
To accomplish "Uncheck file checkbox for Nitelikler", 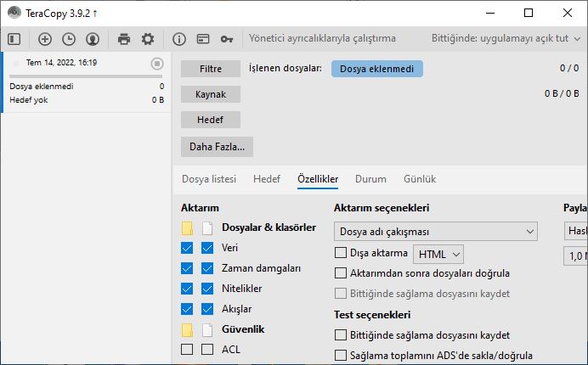I will click(x=207, y=289).
